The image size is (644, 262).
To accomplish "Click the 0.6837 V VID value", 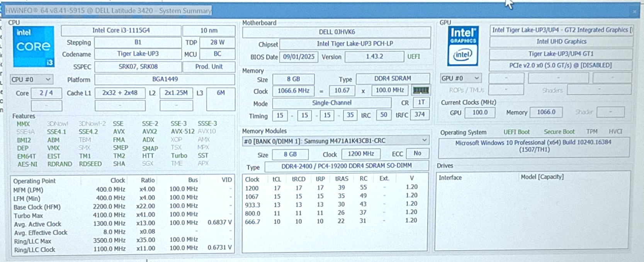I will coord(219,223).
